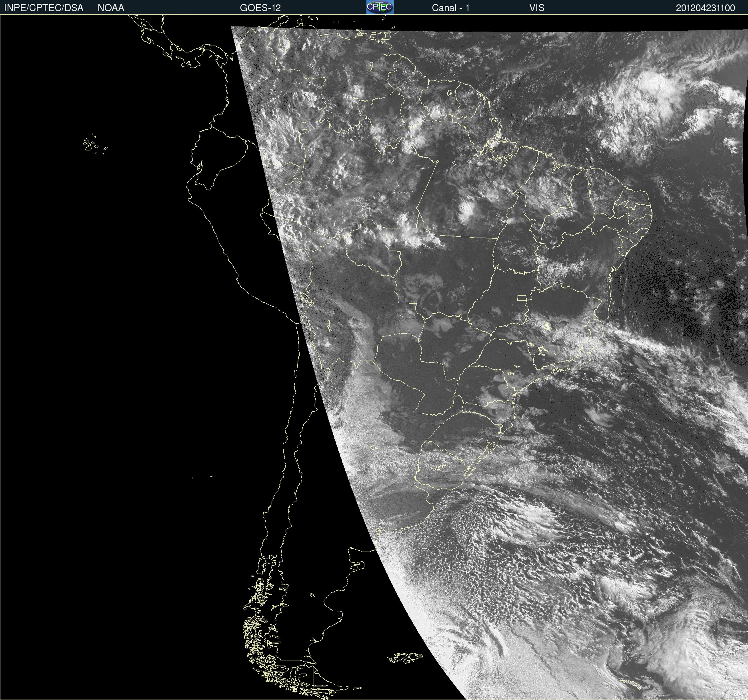Click the Canal - 1 label

[x=450, y=8]
